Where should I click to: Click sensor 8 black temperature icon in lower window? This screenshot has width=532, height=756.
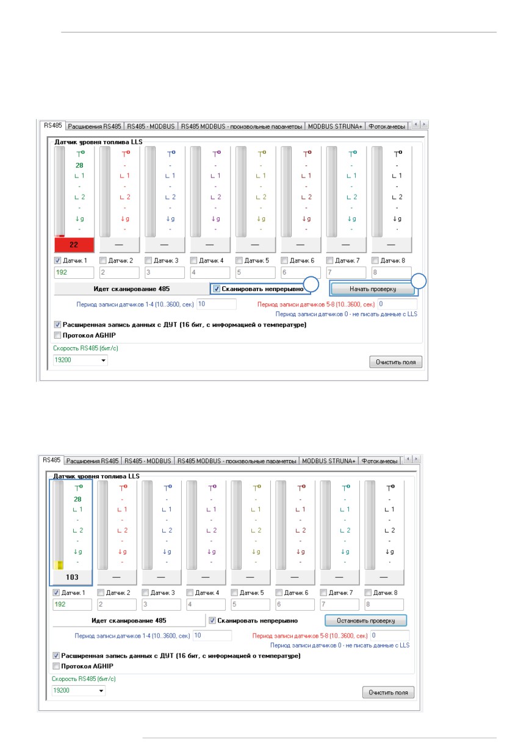(390, 486)
